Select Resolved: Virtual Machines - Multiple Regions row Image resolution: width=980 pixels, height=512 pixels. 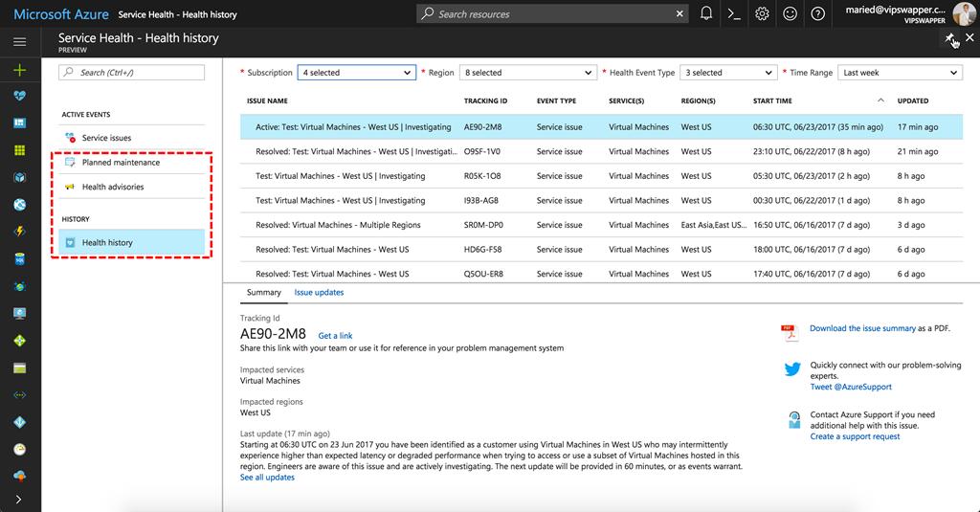[x=601, y=225]
